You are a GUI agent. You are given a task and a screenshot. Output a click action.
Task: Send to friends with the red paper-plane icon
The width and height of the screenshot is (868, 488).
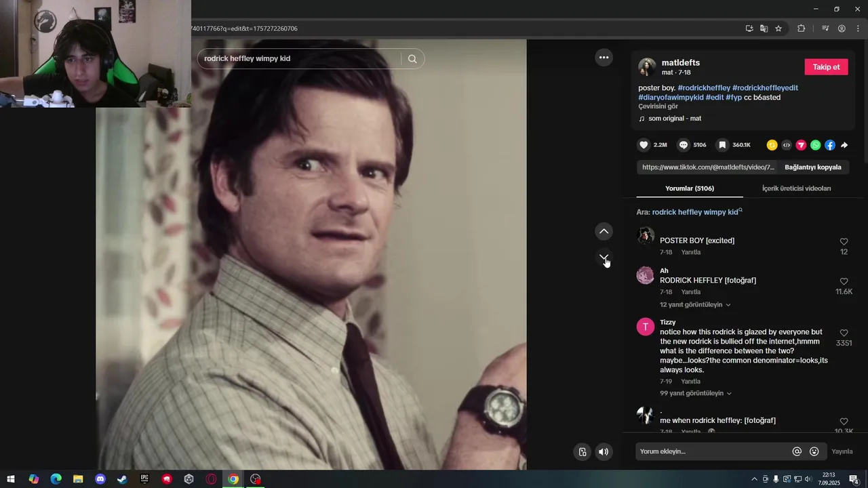(801, 145)
